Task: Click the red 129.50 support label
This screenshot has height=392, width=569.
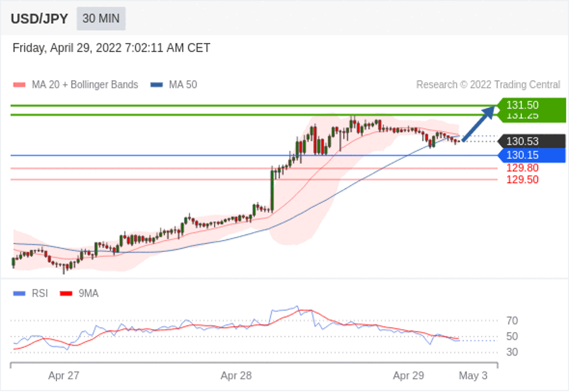Action: pos(522,179)
